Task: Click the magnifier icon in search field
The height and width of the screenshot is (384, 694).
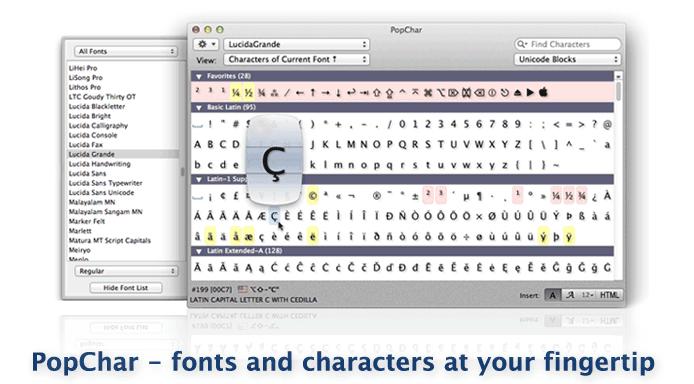Action: [x=522, y=44]
